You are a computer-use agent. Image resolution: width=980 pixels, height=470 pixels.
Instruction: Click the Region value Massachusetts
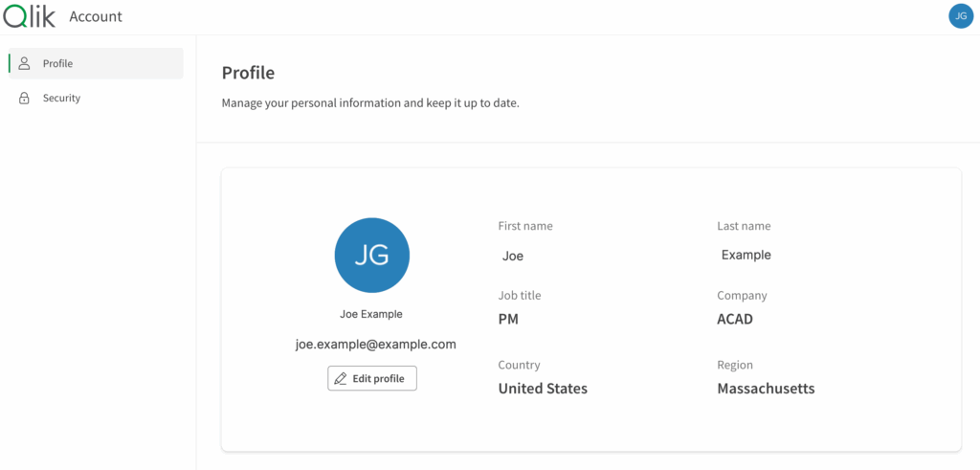[766, 389]
